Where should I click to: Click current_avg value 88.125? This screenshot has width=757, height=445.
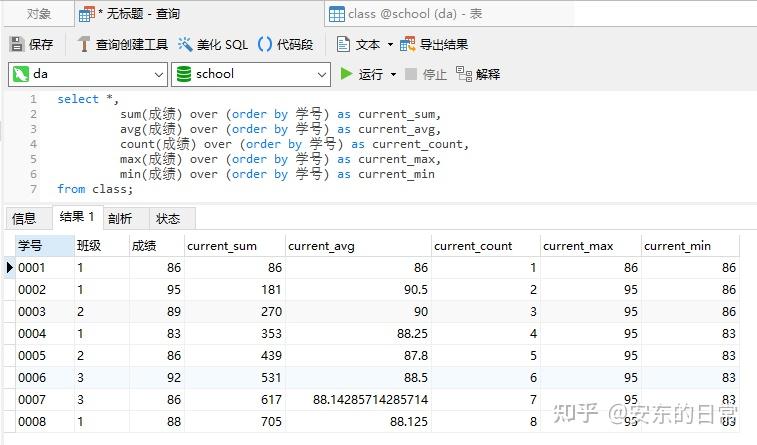(x=408, y=421)
